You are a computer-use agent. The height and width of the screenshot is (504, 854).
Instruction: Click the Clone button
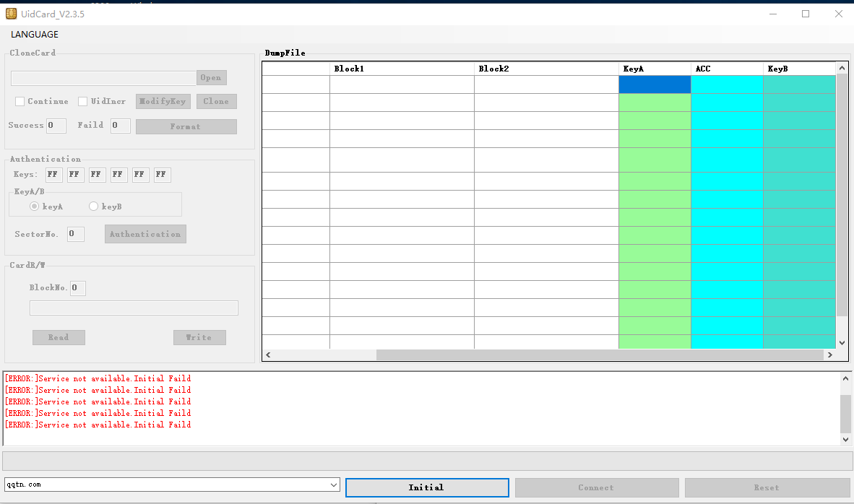pos(216,101)
